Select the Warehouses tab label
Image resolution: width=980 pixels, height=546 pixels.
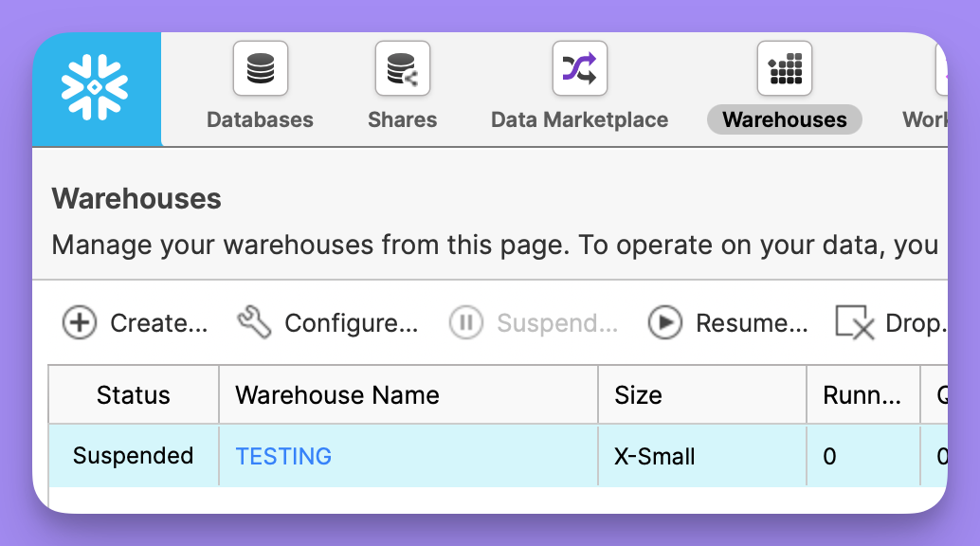pyautogui.click(x=785, y=119)
